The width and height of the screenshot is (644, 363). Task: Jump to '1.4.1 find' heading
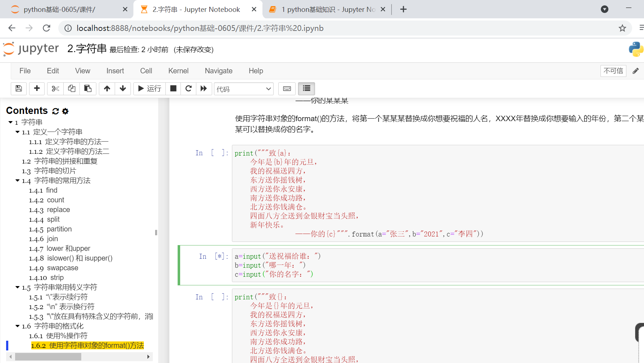pyautogui.click(x=43, y=190)
